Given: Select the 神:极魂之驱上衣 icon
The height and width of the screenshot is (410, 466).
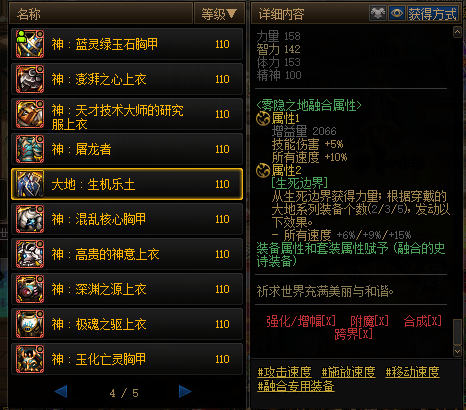Looking at the screenshot, I should click(30, 324).
